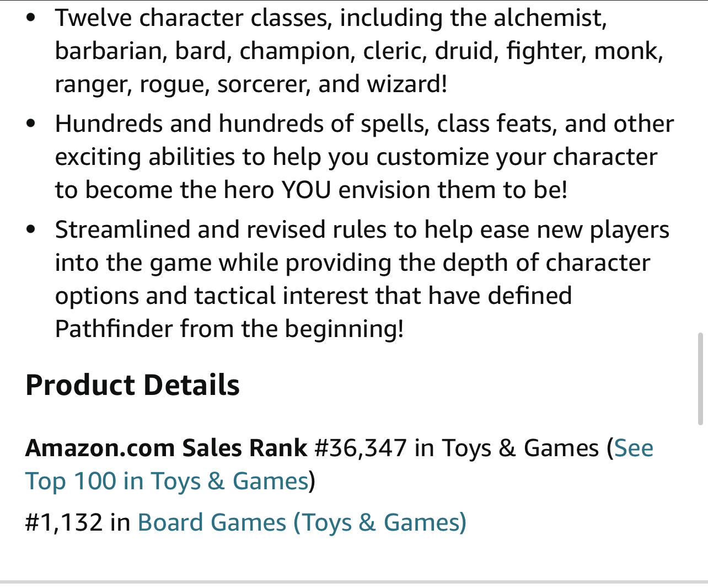Click the bullet marker beside Hundreds and hundreds
The height and width of the screenshot is (588, 708).
click(x=31, y=124)
